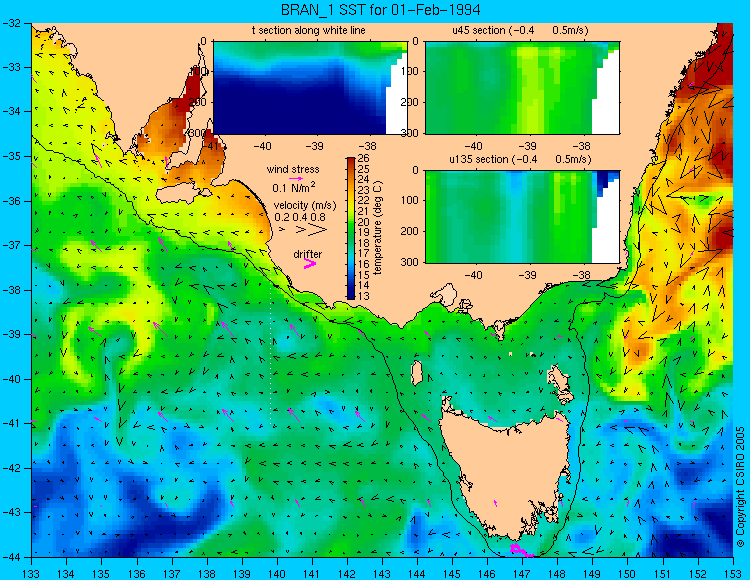This screenshot has height=580, width=750.
Task: Click the 'u45 section' caption
Action: coord(479,31)
